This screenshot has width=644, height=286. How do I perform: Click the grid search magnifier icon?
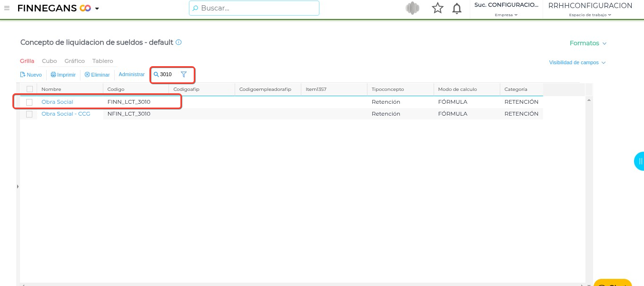coord(156,74)
